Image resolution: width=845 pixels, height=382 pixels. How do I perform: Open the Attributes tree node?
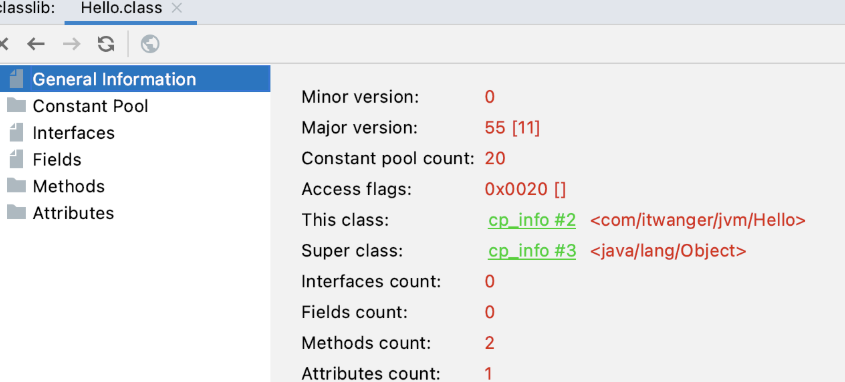(x=73, y=213)
